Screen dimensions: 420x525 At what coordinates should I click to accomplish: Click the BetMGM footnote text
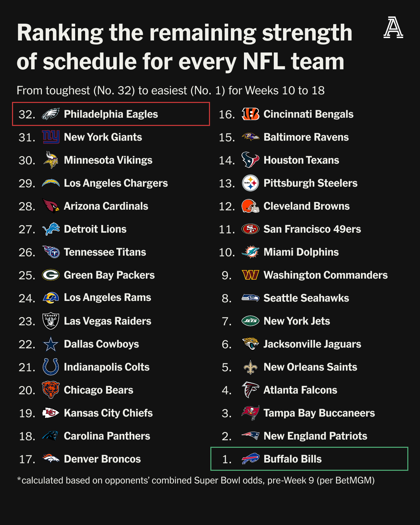pyautogui.click(x=196, y=480)
